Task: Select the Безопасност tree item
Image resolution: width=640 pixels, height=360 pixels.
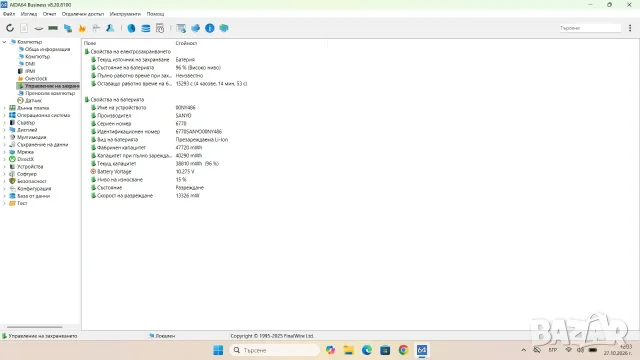Action: pos(32,181)
